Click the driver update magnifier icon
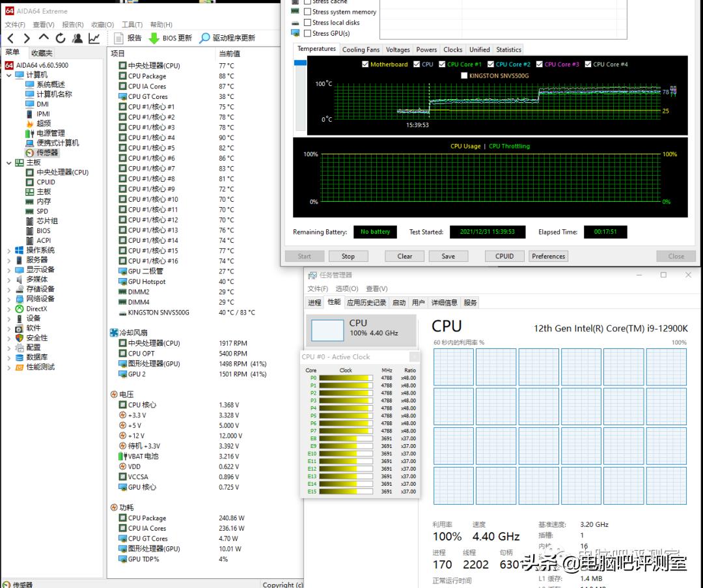The height and width of the screenshot is (588, 703). pyautogui.click(x=204, y=38)
